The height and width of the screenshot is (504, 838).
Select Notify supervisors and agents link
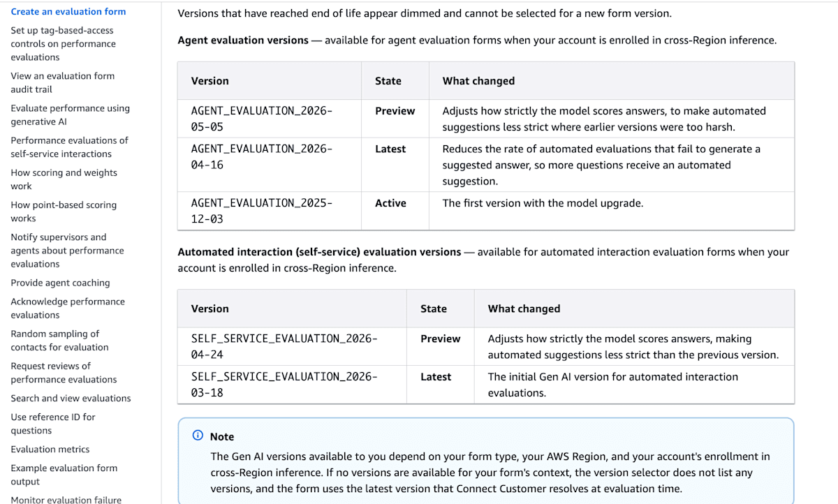pyautogui.click(x=67, y=251)
